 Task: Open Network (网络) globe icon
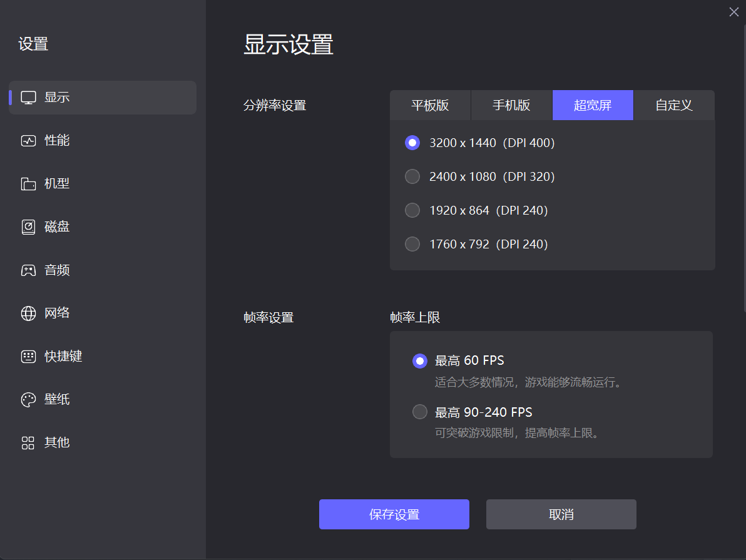(x=29, y=313)
